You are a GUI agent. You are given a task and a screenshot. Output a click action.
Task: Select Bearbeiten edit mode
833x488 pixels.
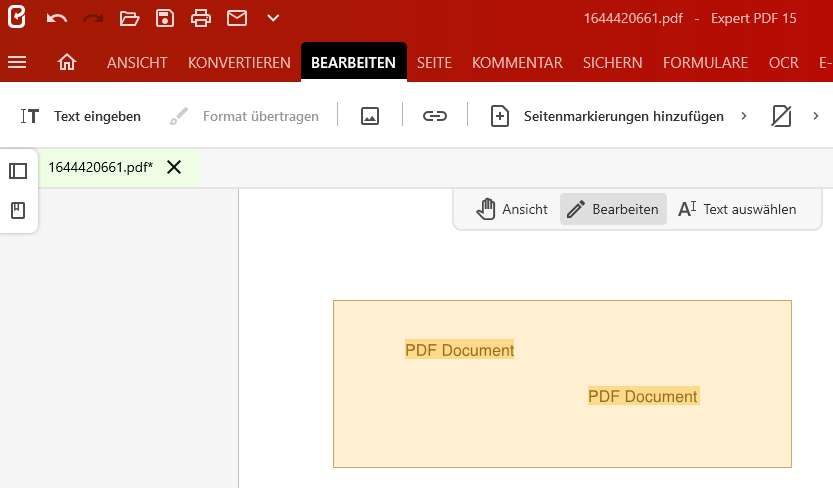click(613, 209)
